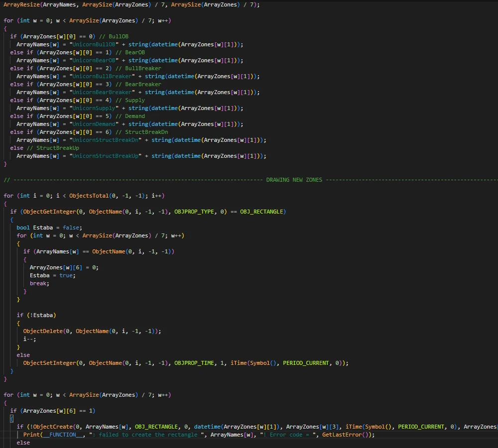Click the "UnicornSupply" string literal
498x448 pixels.
pos(97,108)
